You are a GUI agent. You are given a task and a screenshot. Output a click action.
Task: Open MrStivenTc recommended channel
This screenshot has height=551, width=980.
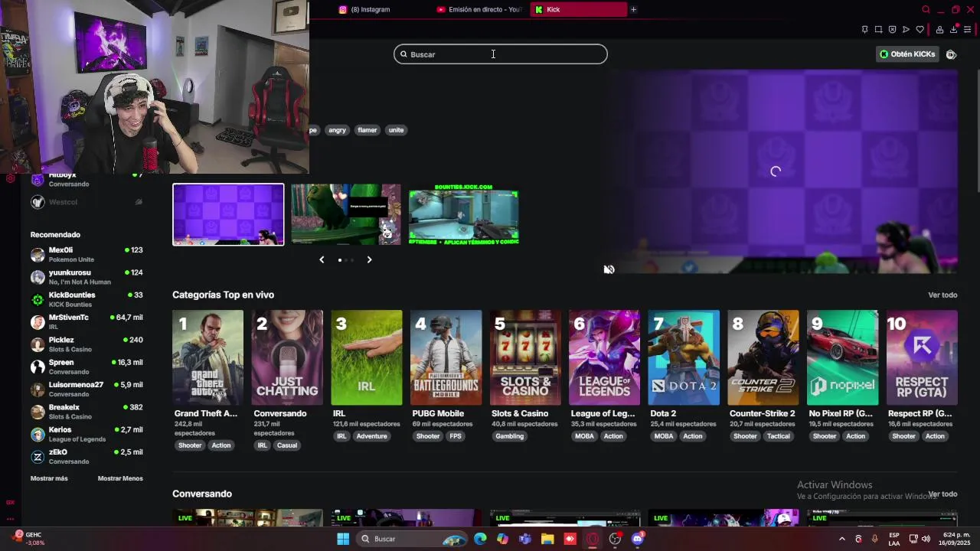pos(87,321)
